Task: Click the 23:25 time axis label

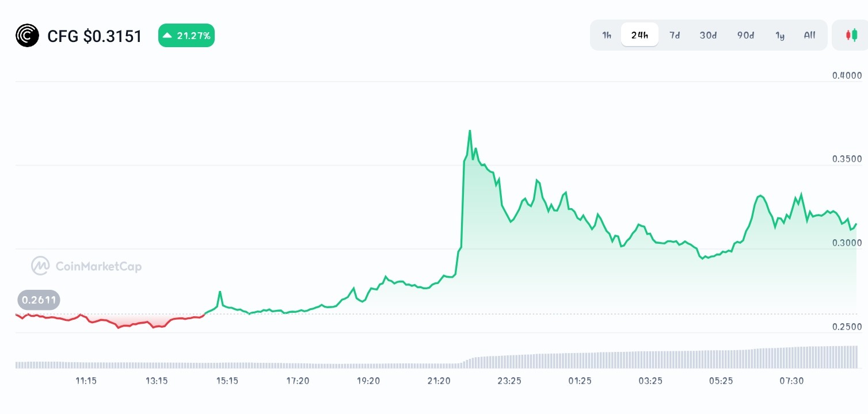Action: click(x=509, y=381)
